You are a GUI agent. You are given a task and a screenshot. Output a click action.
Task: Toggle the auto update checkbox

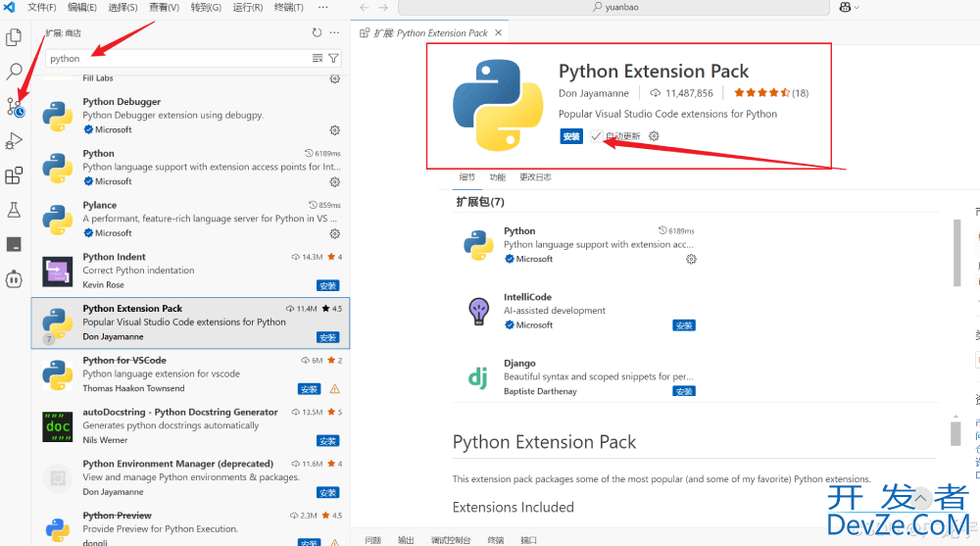(596, 135)
